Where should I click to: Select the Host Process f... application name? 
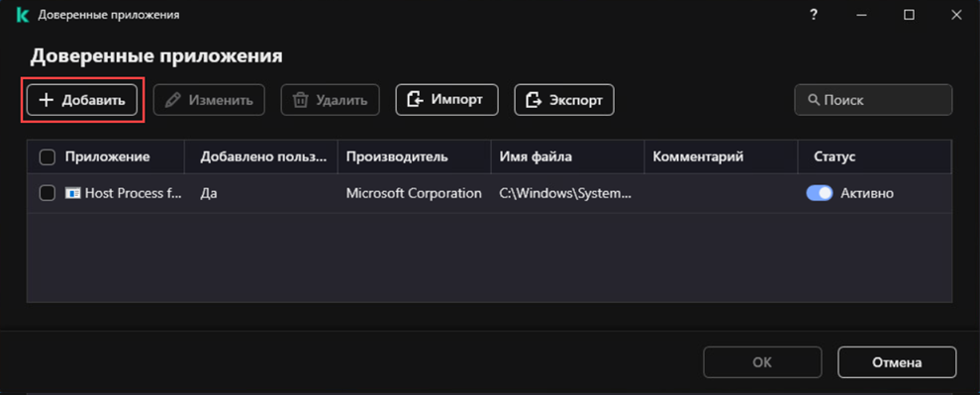pyautogui.click(x=133, y=194)
